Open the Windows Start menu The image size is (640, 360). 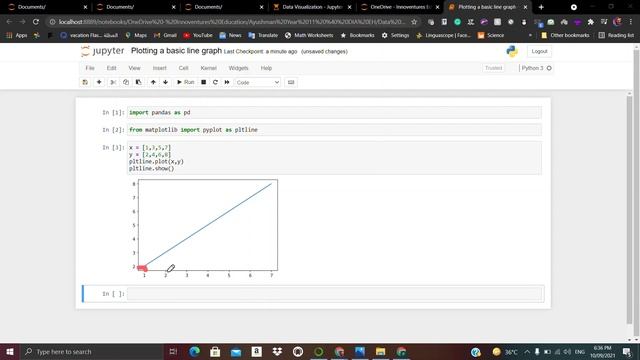(x=10, y=351)
